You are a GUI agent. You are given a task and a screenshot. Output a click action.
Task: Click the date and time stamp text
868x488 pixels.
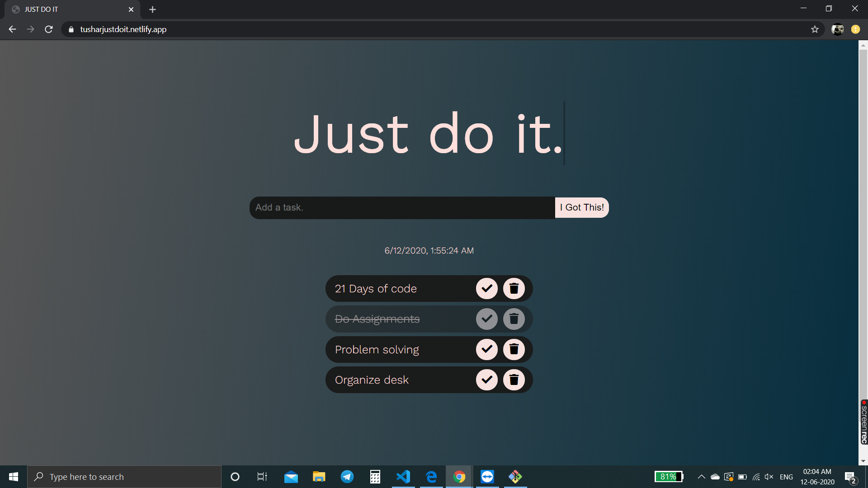(x=429, y=251)
